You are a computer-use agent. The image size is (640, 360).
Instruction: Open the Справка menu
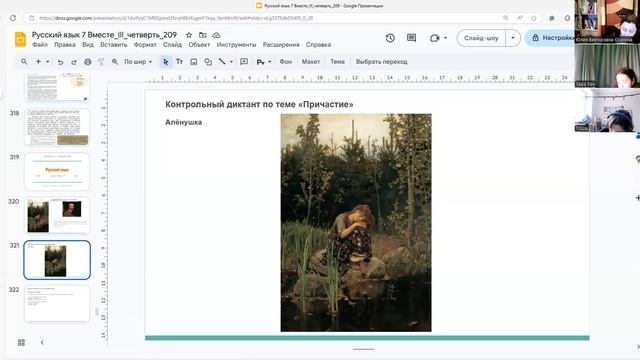click(x=318, y=44)
